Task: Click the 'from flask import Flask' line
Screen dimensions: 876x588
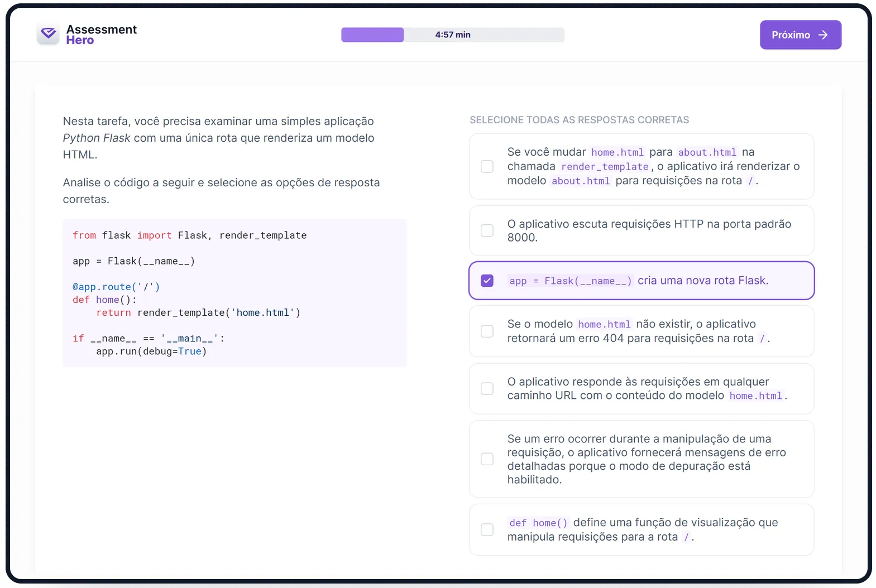Action: click(x=189, y=235)
